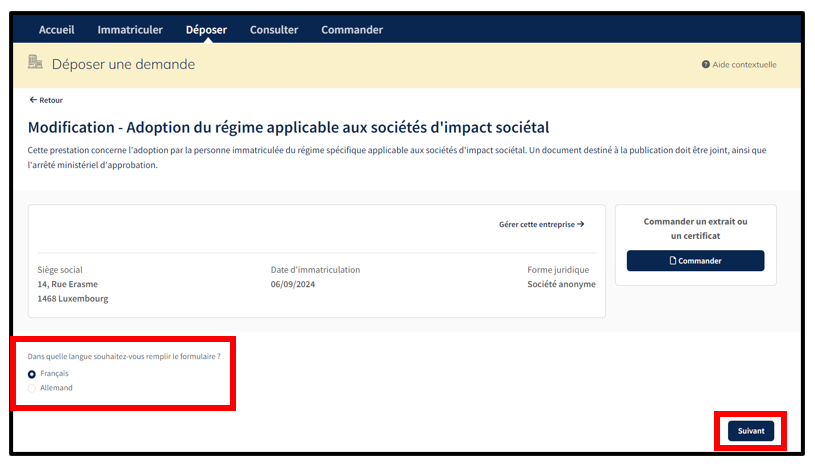Select the Allemand radio button
This screenshot has height=466, width=815.
click(x=32, y=388)
